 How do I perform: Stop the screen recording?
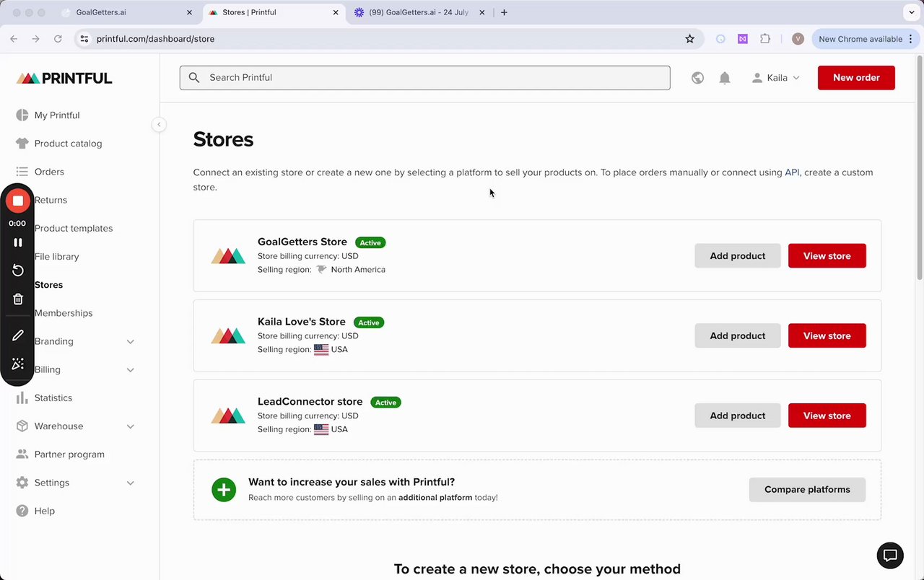tap(18, 201)
